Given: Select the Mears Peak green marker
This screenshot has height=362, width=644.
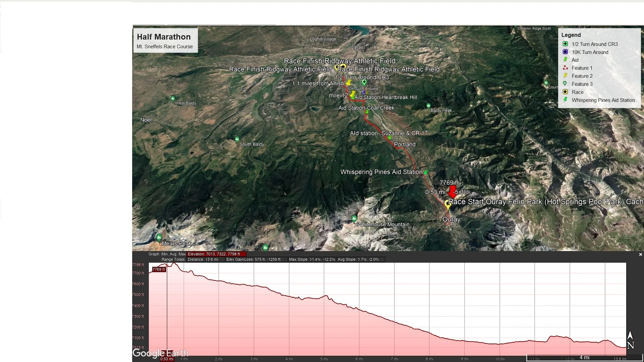Looking at the screenshot, I should click(159, 237).
